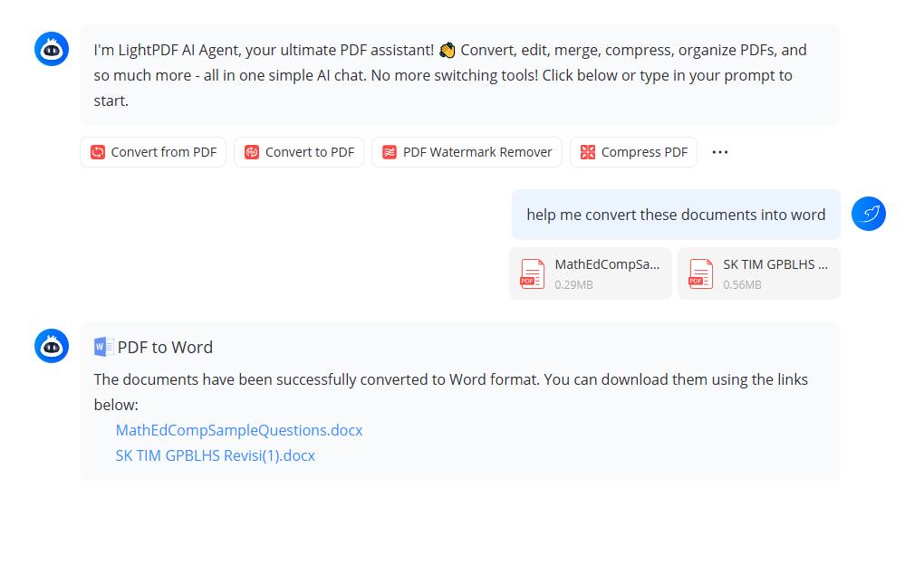This screenshot has width=924, height=565.
Task: Click the PDF icon of SK TIM GPBLHS attachment
Action: (x=700, y=274)
